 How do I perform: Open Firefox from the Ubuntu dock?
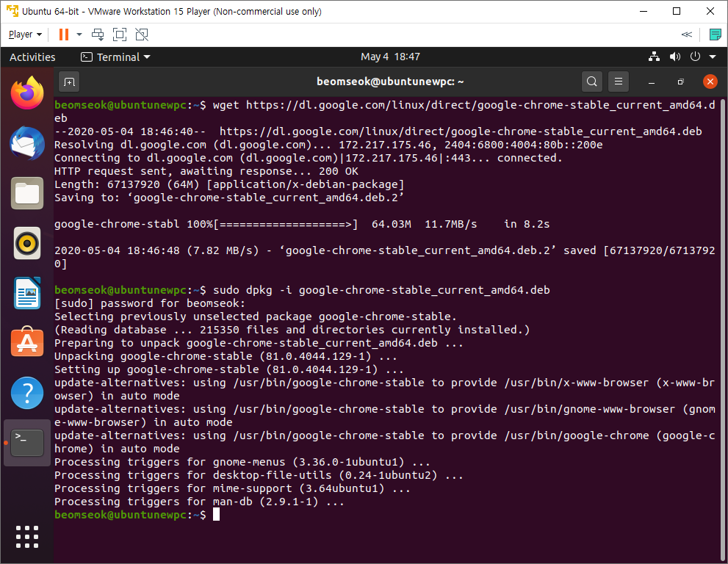27,93
